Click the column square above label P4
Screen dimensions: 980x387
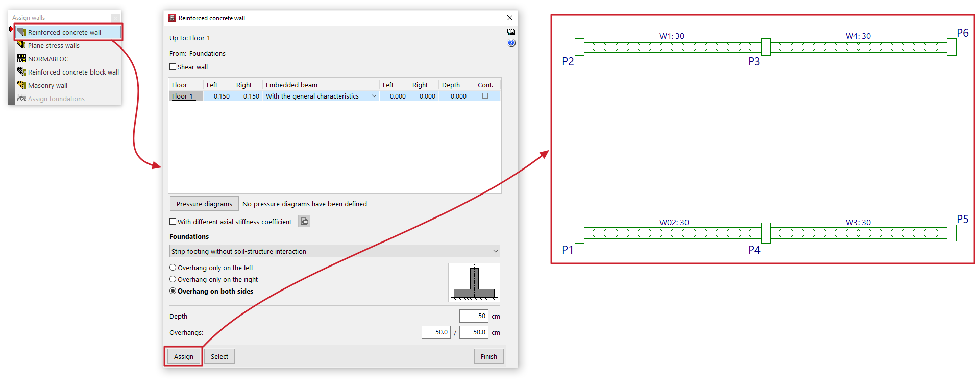tap(766, 233)
